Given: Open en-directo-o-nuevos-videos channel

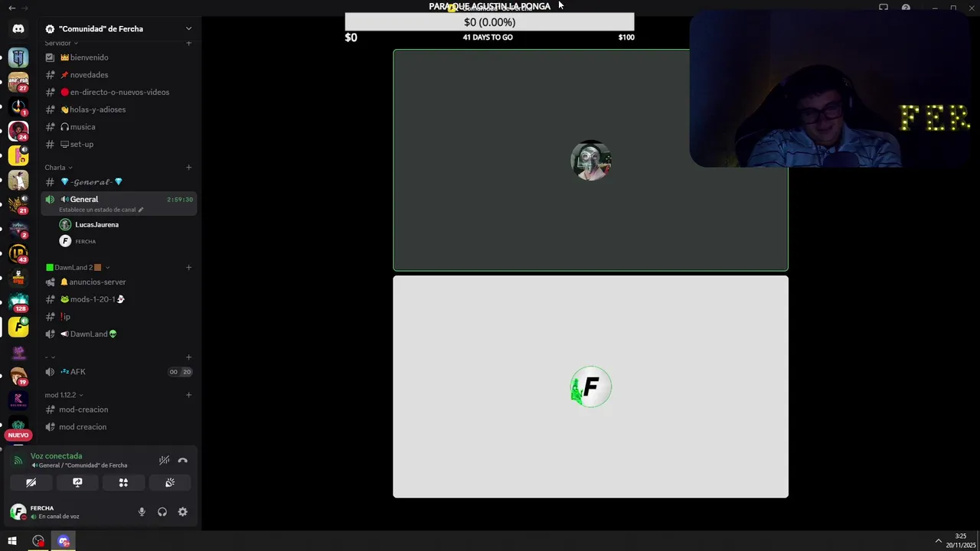Looking at the screenshot, I should pyautogui.click(x=119, y=92).
